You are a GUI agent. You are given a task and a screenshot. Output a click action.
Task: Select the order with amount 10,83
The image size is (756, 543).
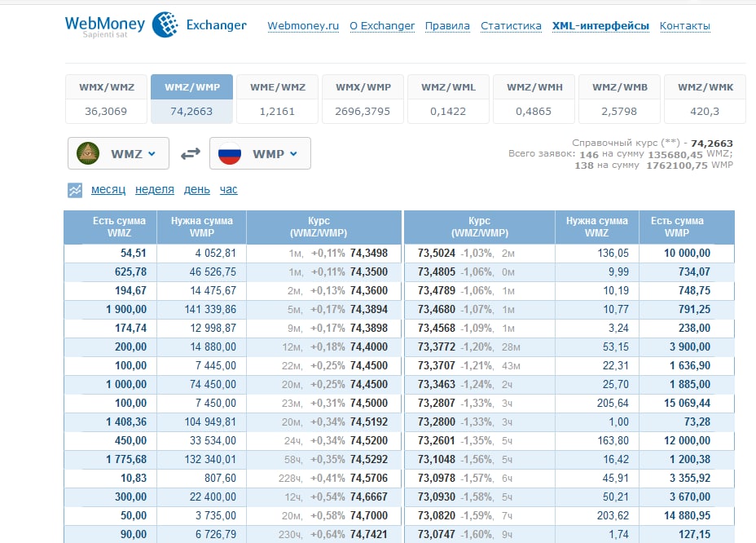232,479
